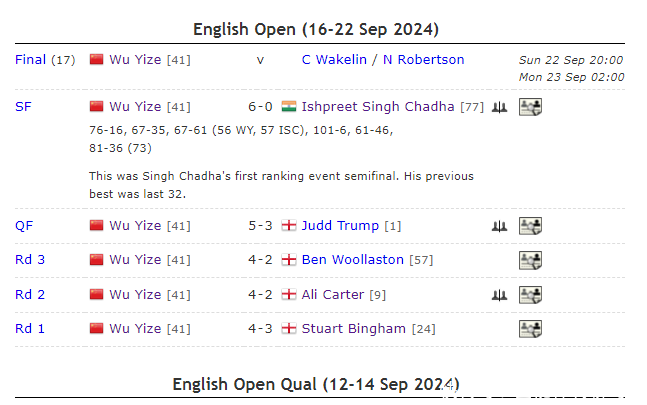Viewport: 647px width, 405px height.
Task: Open Judd Trump's player page
Action: (341, 226)
